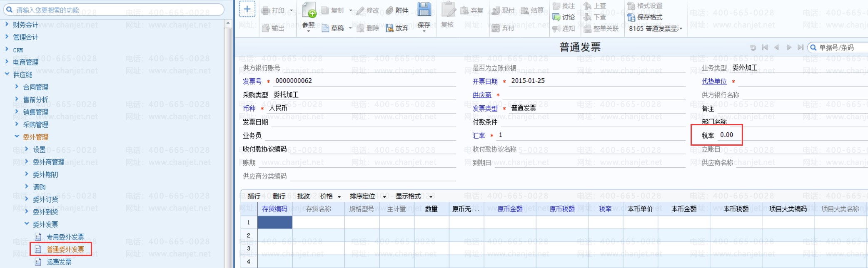Jump to the last record arrow
The height and width of the screenshot is (268, 868).
tap(800, 47)
